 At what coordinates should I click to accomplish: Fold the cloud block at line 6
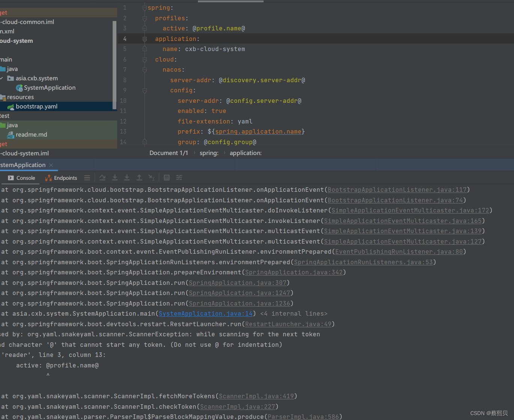tap(145, 59)
